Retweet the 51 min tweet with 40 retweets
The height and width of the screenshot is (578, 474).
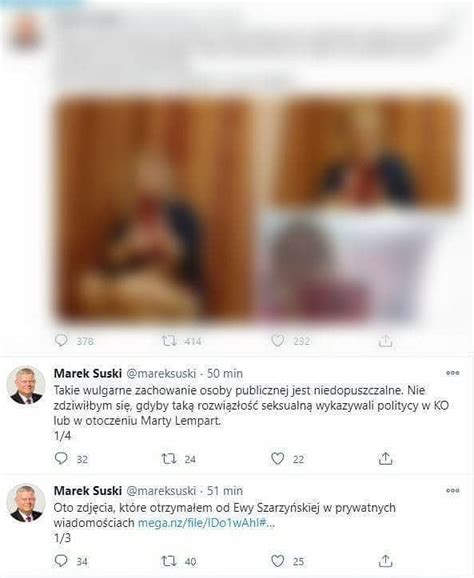pyautogui.click(x=169, y=561)
